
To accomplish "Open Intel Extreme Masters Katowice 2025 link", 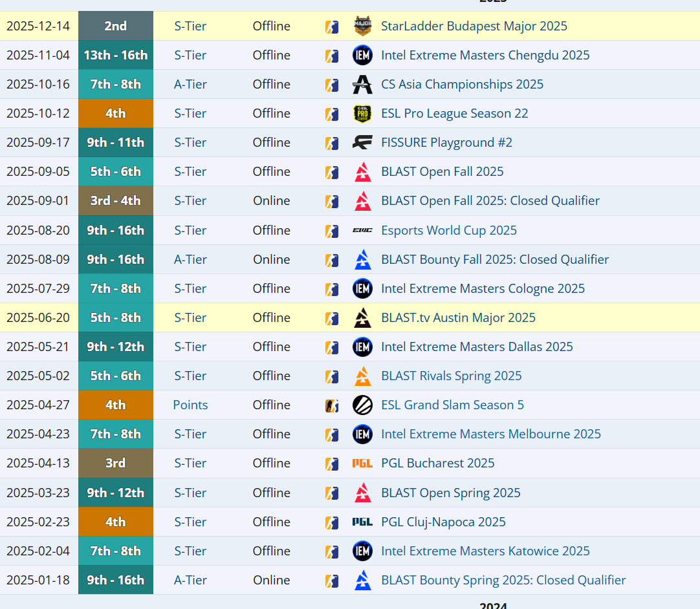I will [x=485, y=551].
